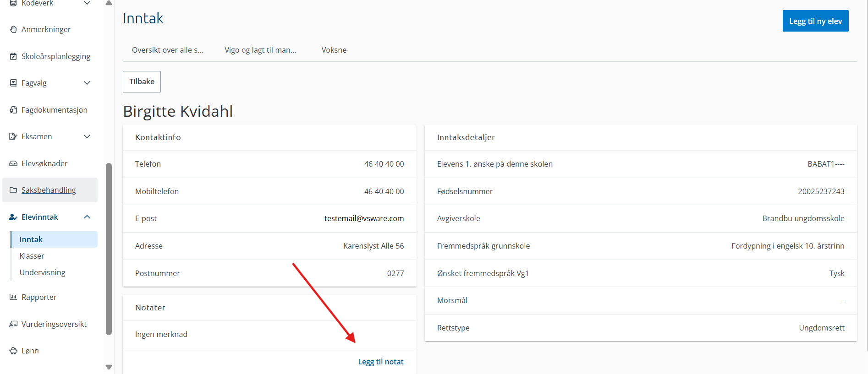Click the Vurderingsoversikt icon
868x374 pixels.
(13, 324)
